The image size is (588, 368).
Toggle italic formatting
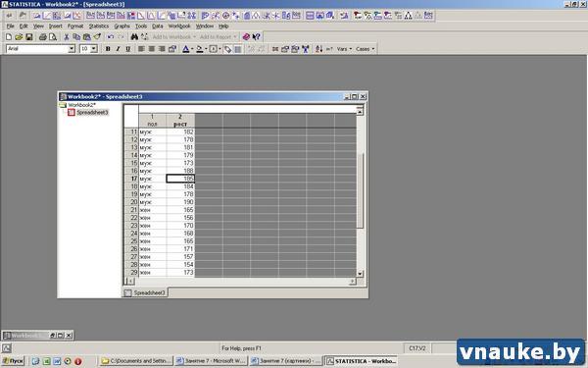pyautogui.click(x=118, y=49)
